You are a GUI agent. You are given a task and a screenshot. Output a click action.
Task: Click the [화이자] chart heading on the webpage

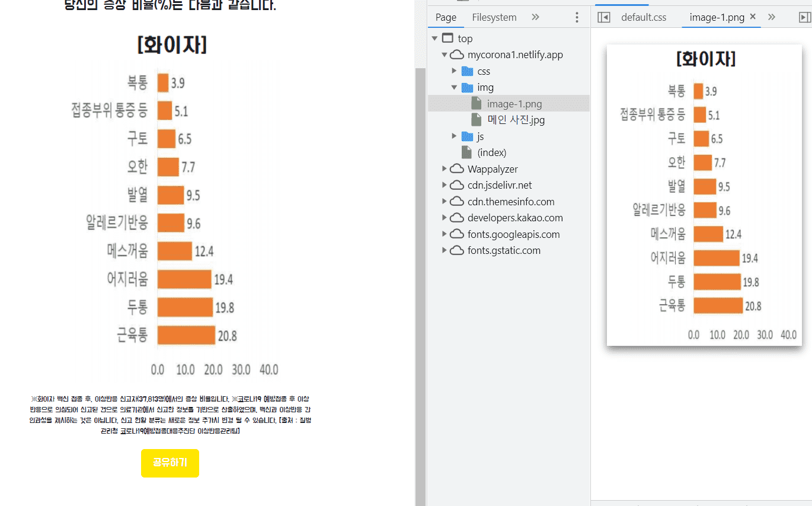[172, 45]
